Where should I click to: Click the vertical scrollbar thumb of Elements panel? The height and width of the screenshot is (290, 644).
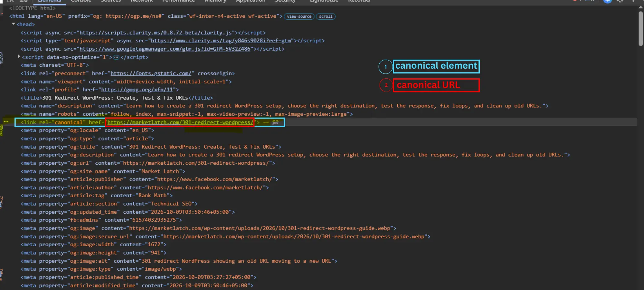click(x=641, y=29)
